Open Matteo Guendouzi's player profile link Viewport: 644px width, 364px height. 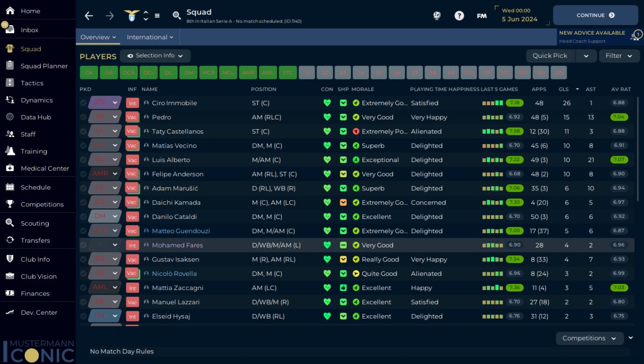[x=181, y=231]
